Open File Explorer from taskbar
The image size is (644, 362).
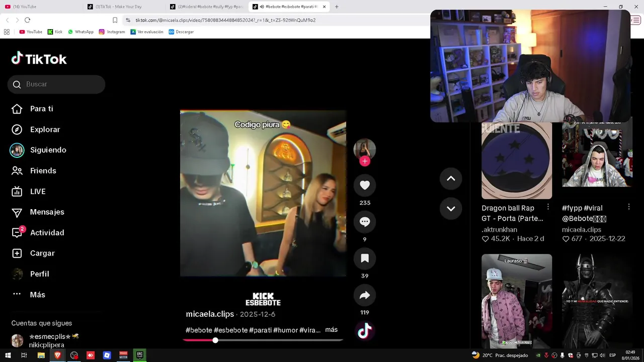tap(41, 355)
